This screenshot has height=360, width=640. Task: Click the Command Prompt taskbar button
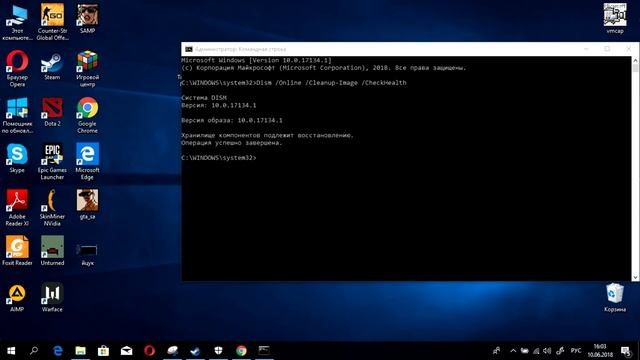[x=264, y=351]
